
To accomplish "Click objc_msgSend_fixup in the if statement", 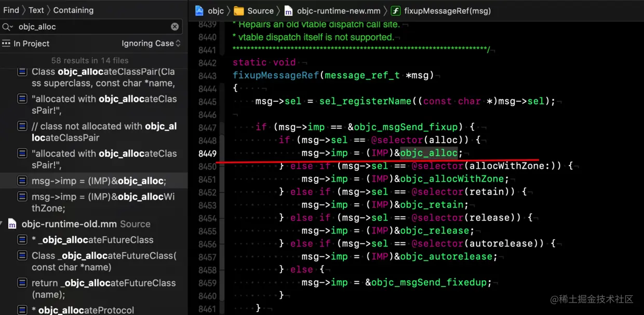I will tap(406, 127).
